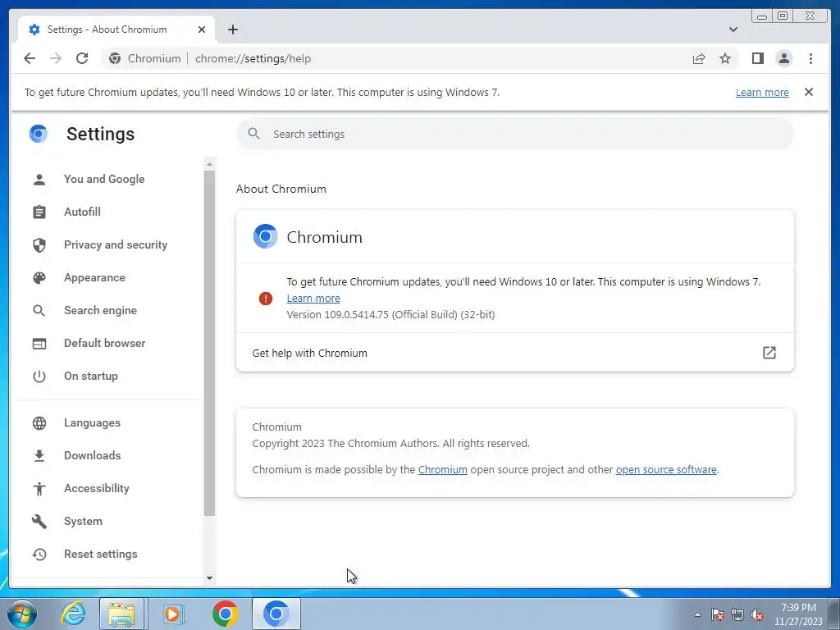Screen dimensions: 840x630
Task: Open Downloads settings
Action: (92, 455)
